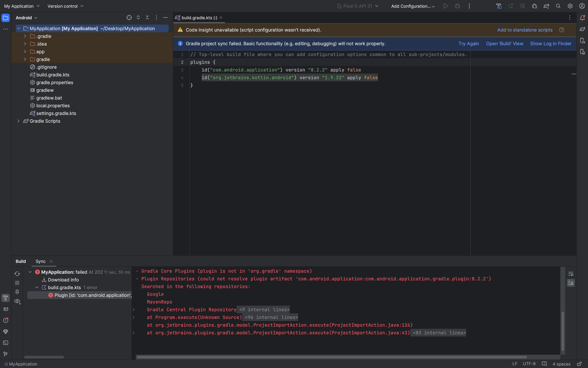Click the stop square in Build panel

17,283
